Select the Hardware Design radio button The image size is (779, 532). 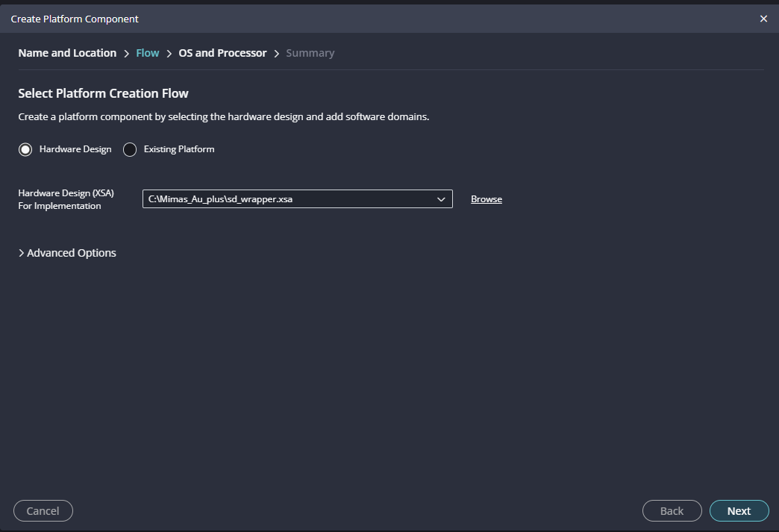click(25, 149)
